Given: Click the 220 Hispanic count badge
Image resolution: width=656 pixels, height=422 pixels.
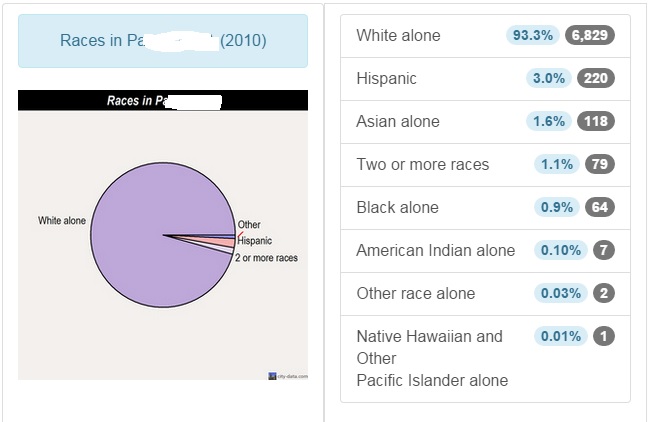Looking at the screenshot, I should [596, 78].
